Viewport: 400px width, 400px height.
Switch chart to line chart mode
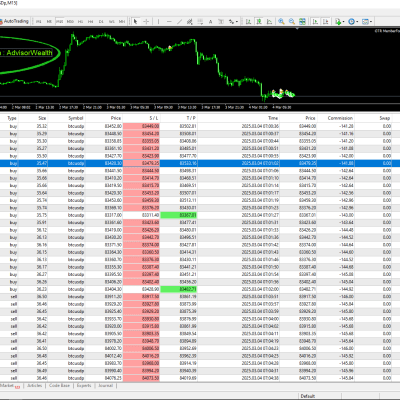(x=269, y=22)
